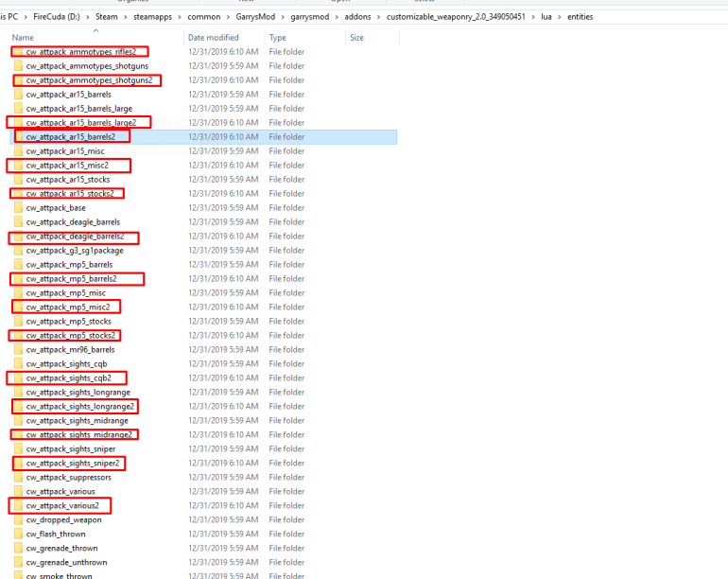Click folder icon of cw_attpack_g3_sg1package
Screen dimensions: 728x579
coord(18,250)
